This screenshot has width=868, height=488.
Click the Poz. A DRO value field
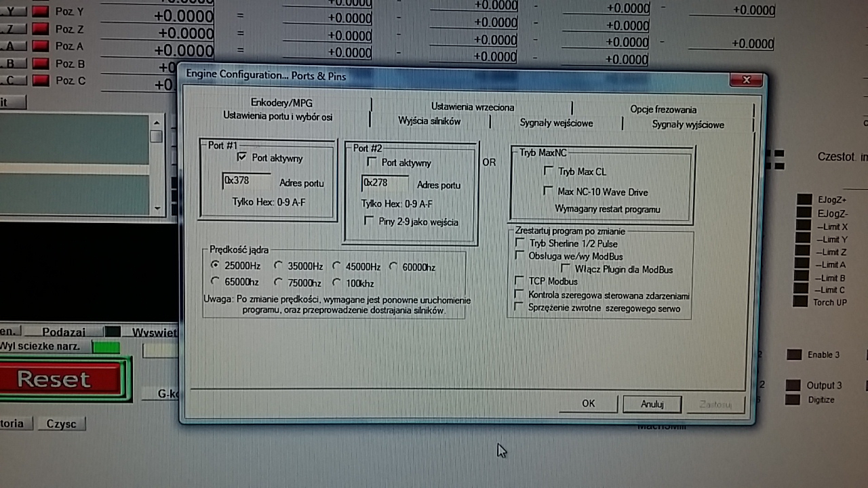[x=157, y=50]
